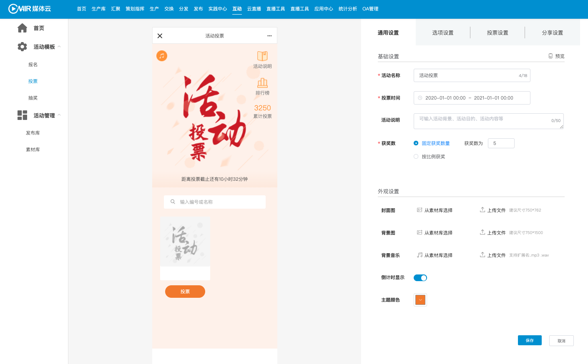Viewport: 588px width, 364px height.
Task: Collapse the 活动模板 sidebar section
Action: [59, 47]
